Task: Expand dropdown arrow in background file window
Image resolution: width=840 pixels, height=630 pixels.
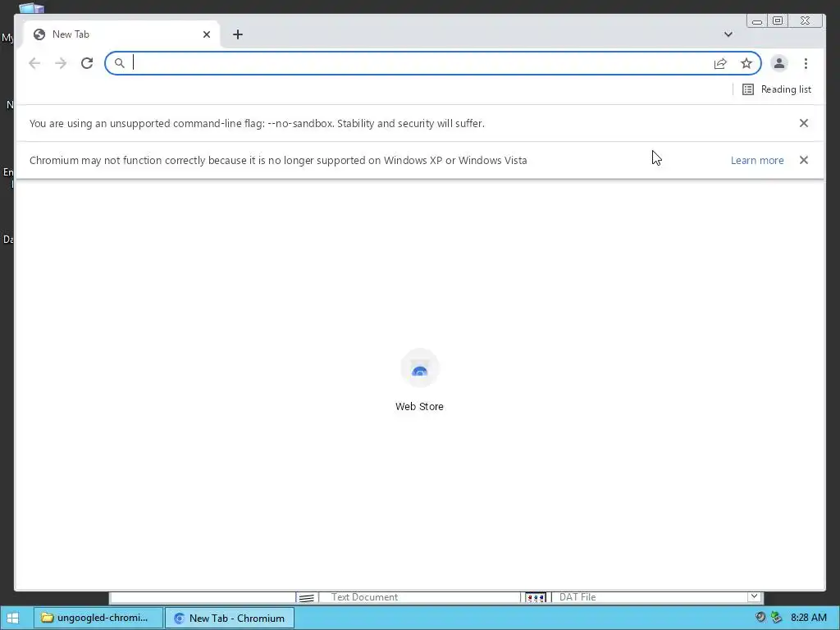Action: [x=754, y=596]
